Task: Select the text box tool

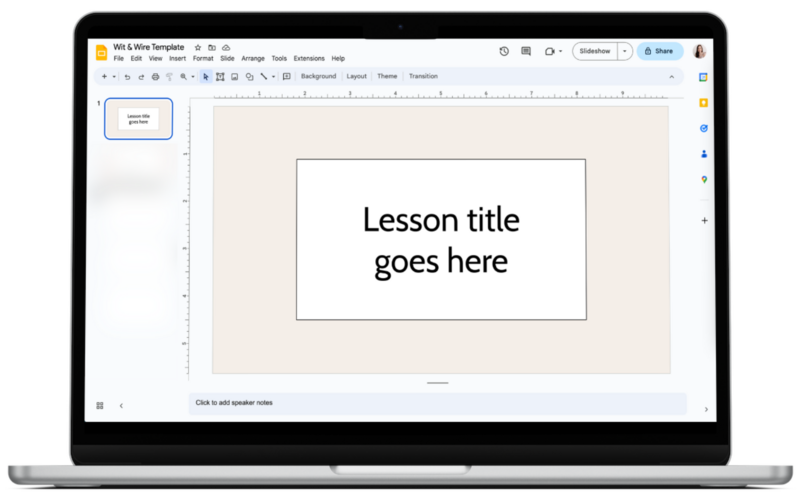Action: (x=220, y=77)
